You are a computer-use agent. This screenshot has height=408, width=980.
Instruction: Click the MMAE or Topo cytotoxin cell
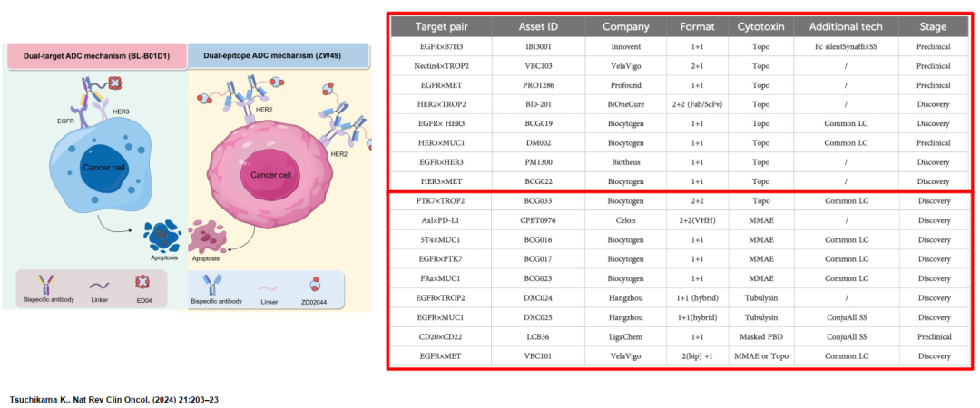click(760, 355)
